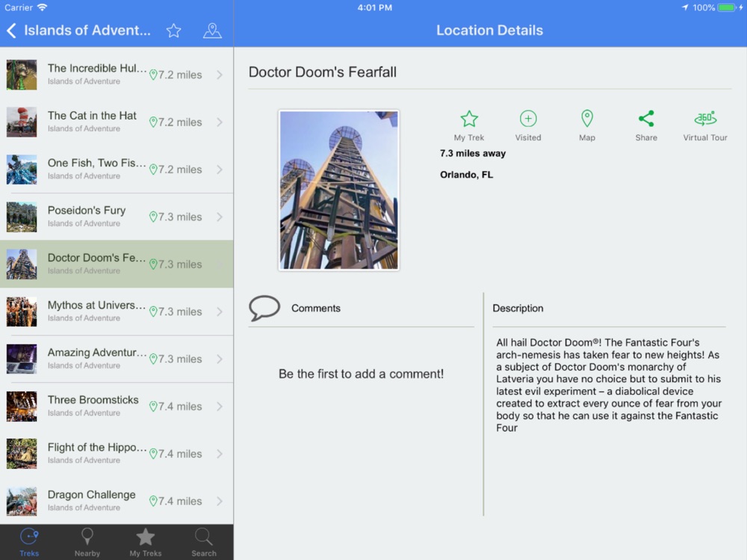The height and width of the screenshot is (560, 747).
Task: Tap chevron on Three Broomsticks row
Action: click(x=220, y=406)
